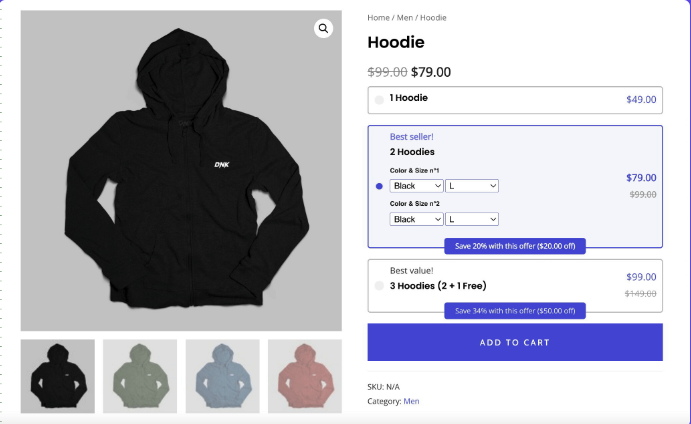Choose the 3 Hoodies radio option

(x=379, y=286)
